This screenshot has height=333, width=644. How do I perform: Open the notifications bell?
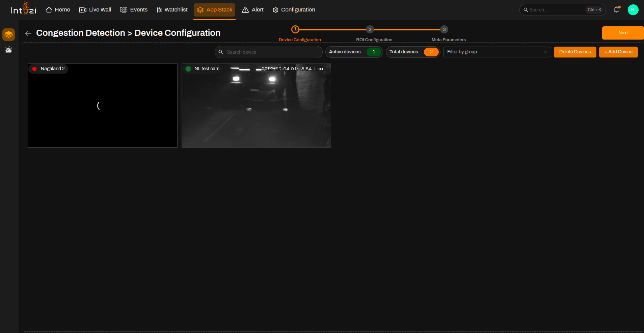pyautogui.click(x=616, y=10)
